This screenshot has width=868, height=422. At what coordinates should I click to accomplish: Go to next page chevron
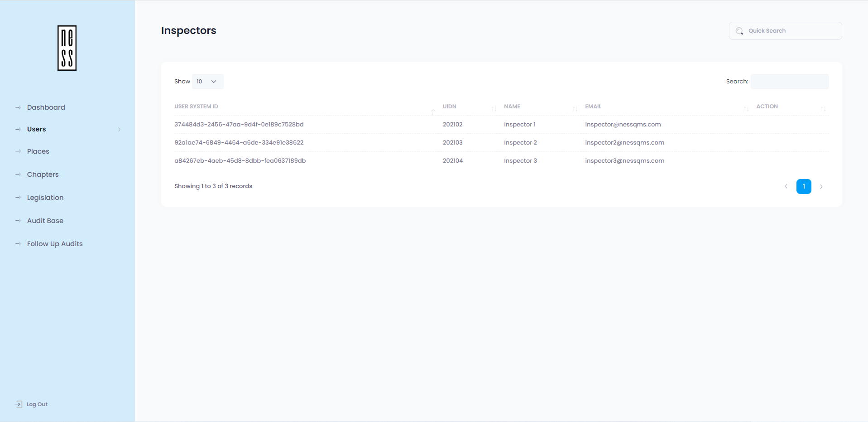point(821,187)
